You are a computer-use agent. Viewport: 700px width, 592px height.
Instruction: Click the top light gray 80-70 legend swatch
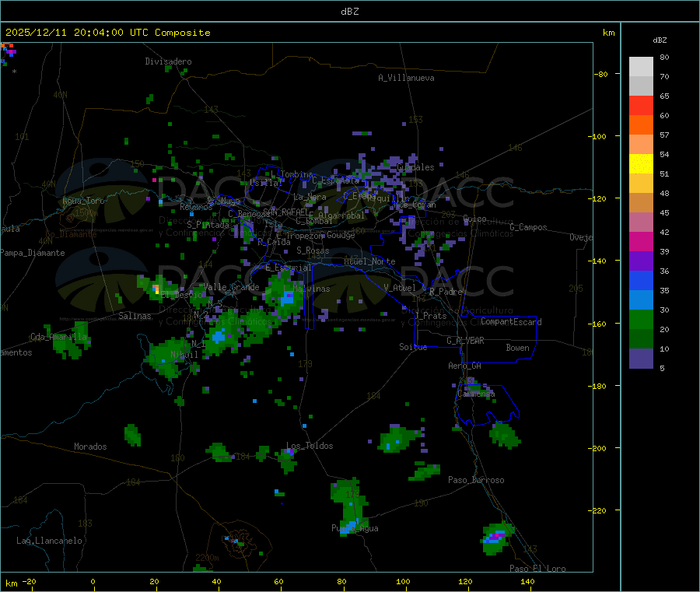(641, 67)
